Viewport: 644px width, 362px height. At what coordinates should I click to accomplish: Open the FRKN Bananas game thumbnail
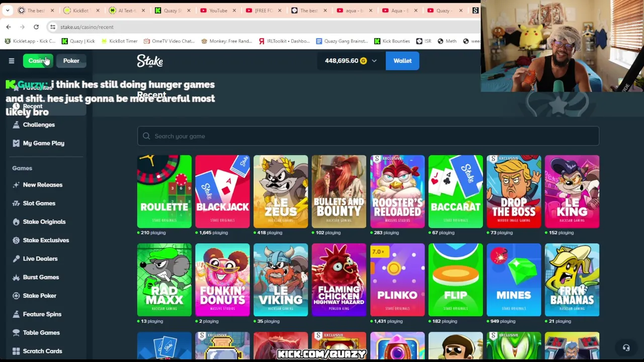572,280
